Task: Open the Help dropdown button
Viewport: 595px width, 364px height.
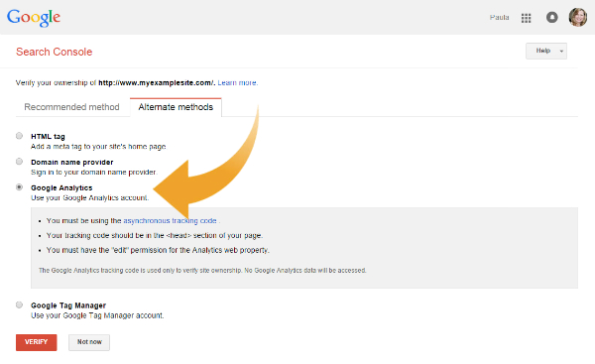Action: [546, 51]
